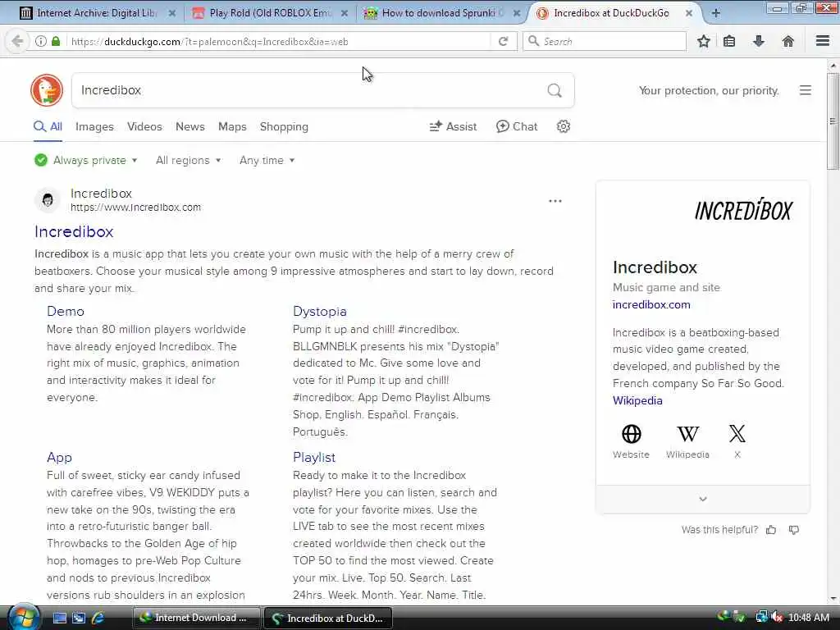
Task: Click the page vertical scrollbar thumb
Action: 833,121
